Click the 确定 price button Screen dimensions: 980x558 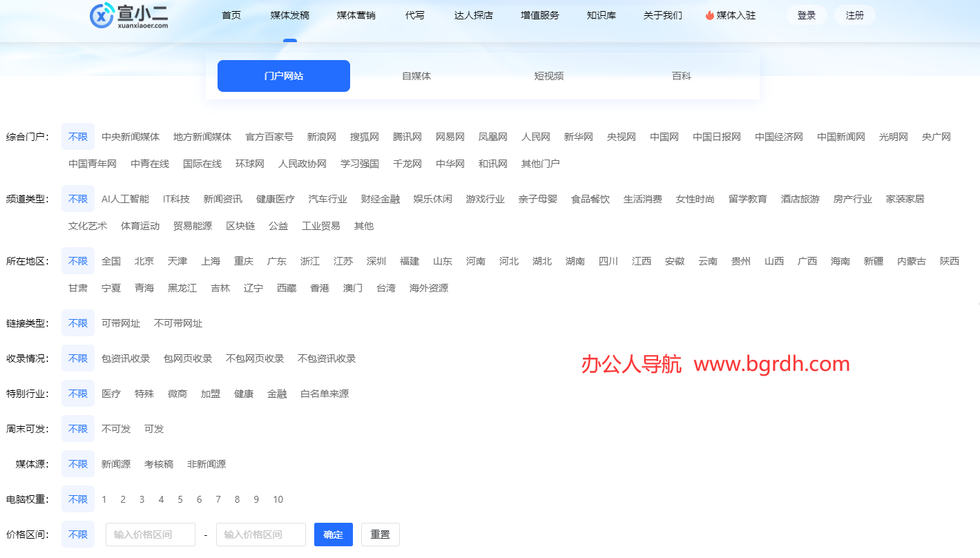[334, 535]
